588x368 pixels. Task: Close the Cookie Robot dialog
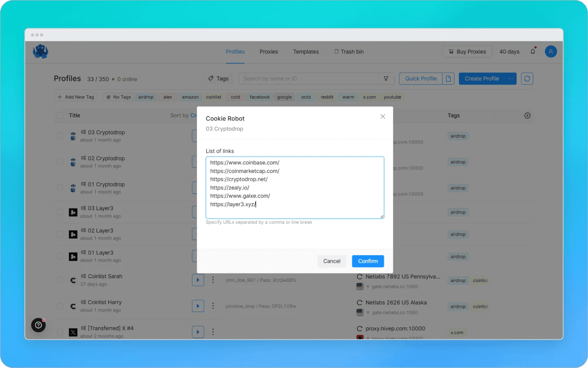coord(383,117)
